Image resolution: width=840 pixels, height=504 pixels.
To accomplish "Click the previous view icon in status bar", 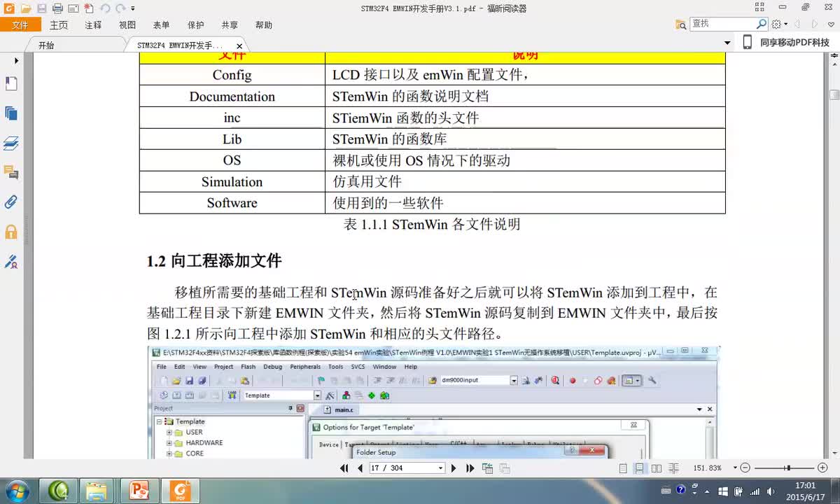I will point(487,468).
